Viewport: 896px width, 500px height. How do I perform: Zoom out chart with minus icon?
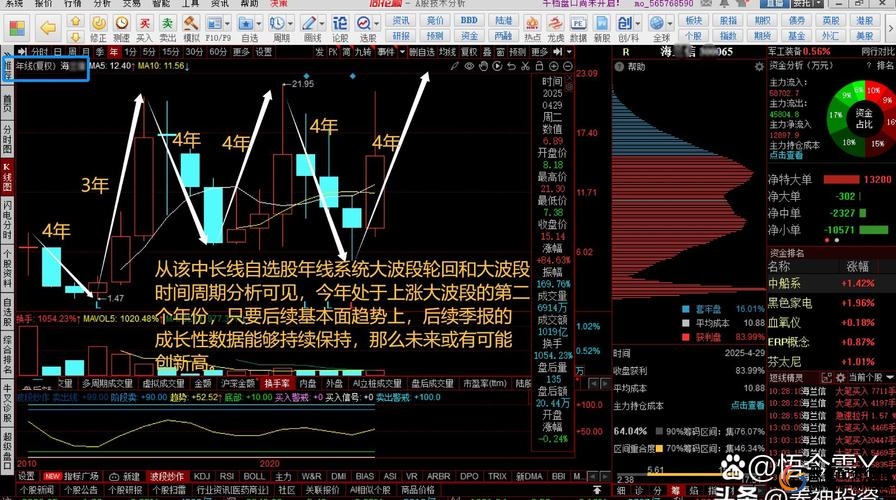point(567,66)
